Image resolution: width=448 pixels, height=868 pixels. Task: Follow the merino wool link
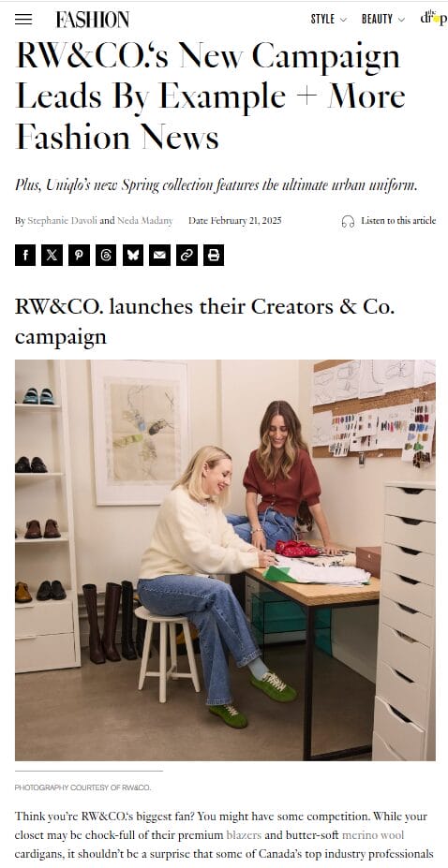click(373, 835)
